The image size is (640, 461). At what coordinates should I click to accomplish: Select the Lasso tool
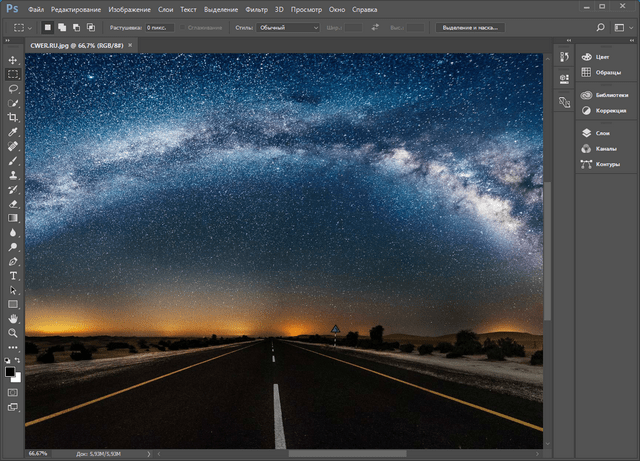tap(13, 88)
